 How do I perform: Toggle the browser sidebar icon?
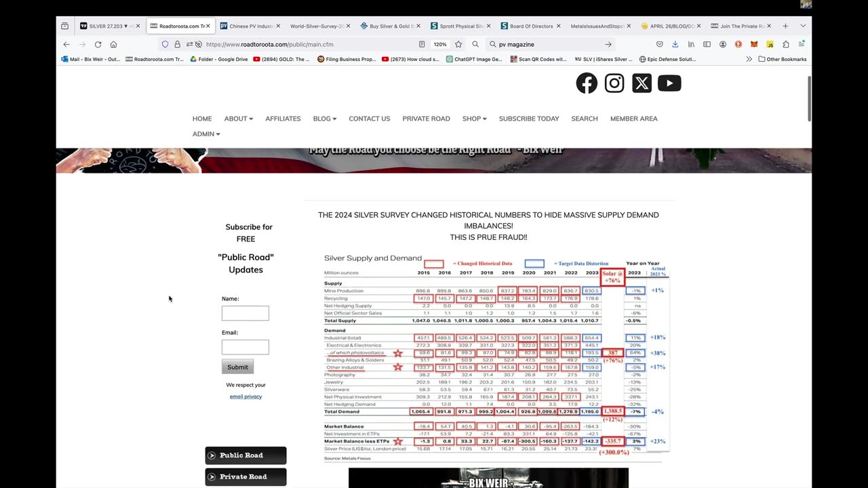pyautogui.click(x=707, y=44)
